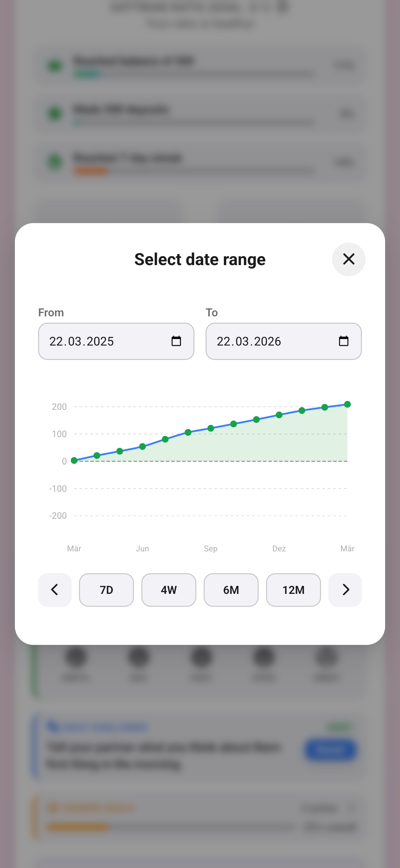The height and width of the screenshot is (868, 400).
Task: Click the Select date range title
Action: click(x=200, y=259)
